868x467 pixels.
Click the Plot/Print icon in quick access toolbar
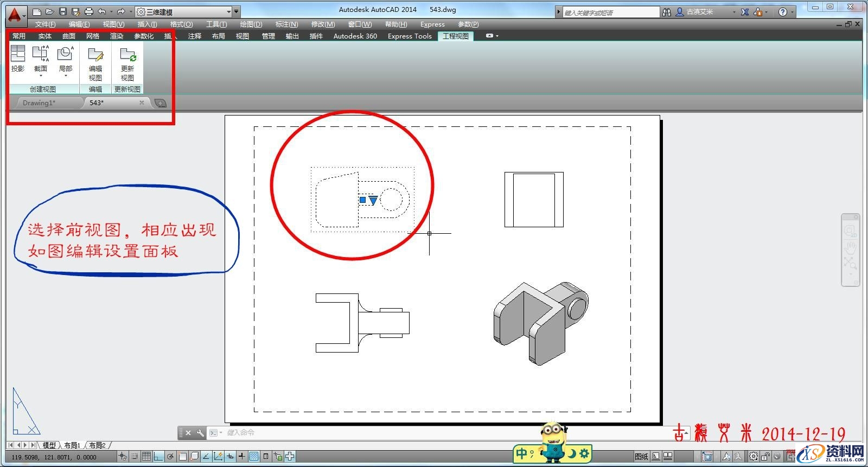[89, 11]
